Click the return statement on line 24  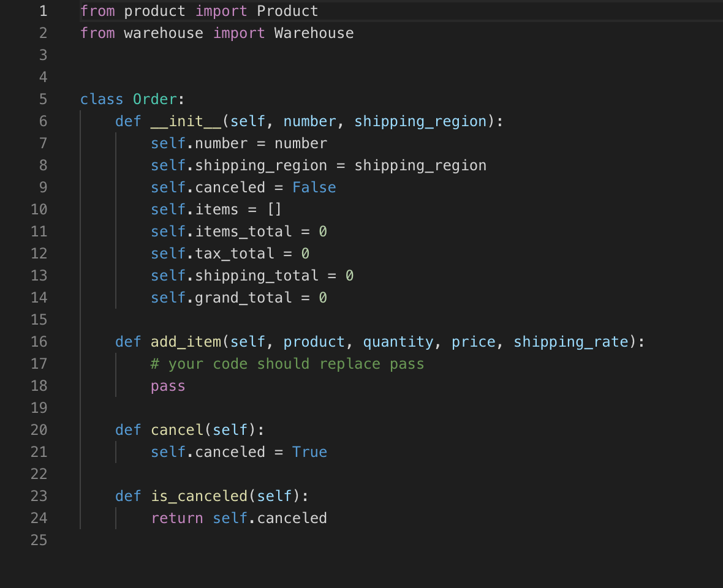[x=176, y=518]
